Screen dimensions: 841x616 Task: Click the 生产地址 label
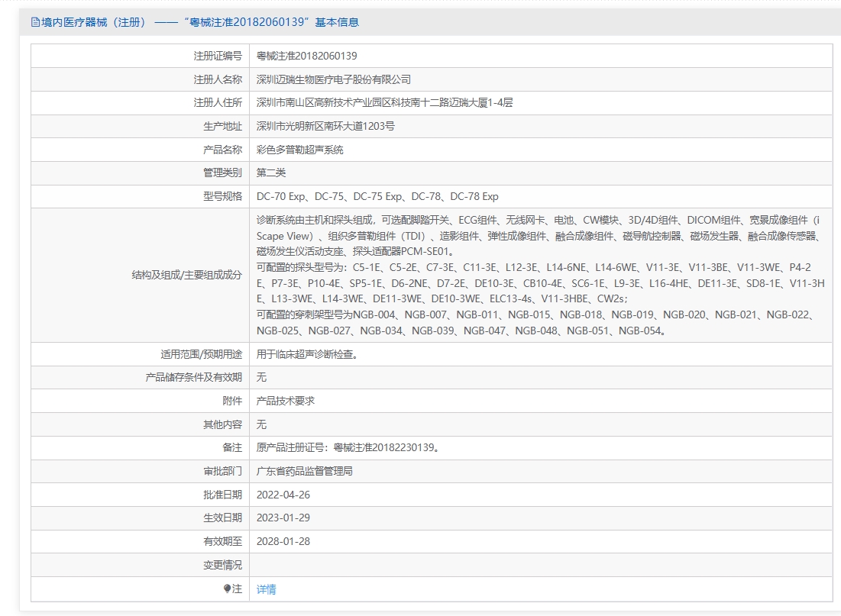[x=222, y=126]
